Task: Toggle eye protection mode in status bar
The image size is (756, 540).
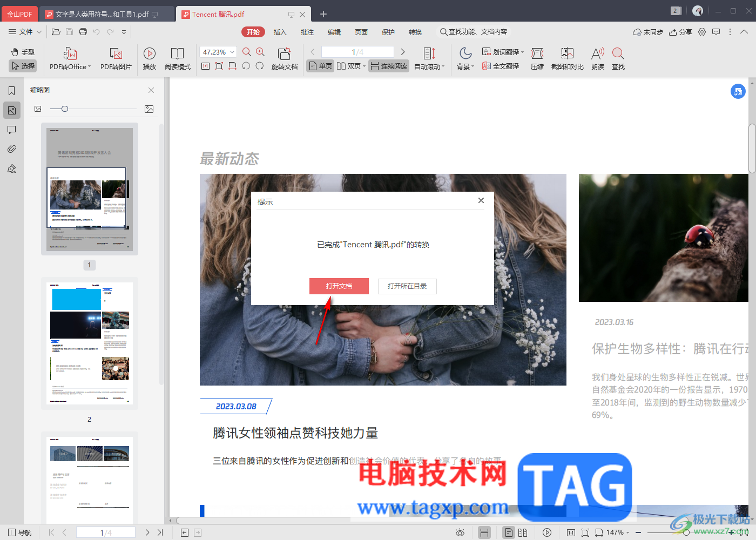Action: [x=460, y=532]
